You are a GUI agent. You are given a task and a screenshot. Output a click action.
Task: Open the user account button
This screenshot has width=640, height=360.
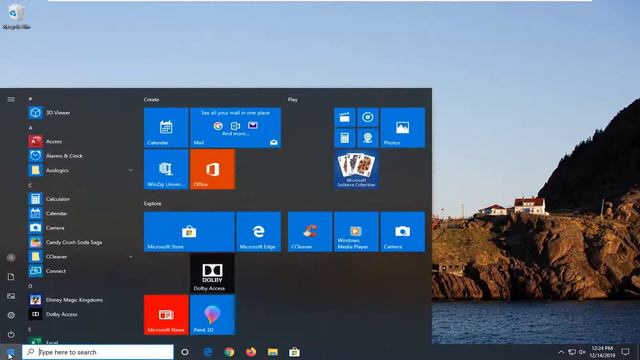(x=11, y=258)
